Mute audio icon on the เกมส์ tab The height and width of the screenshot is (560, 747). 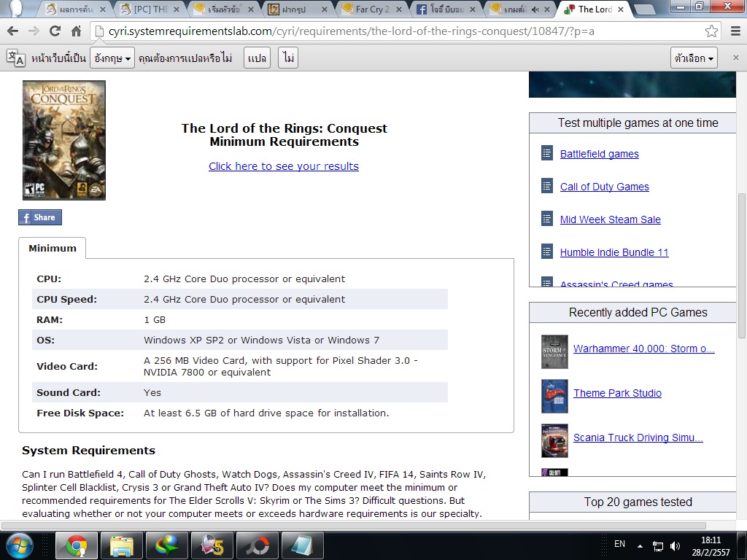click(x=535, y=9)
